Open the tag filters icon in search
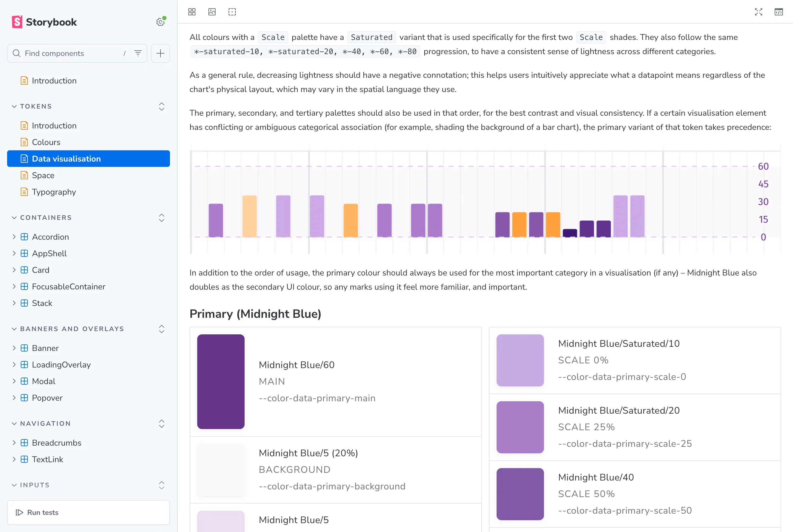Image resolution: width=793 pixels, height=532 pixels. click(138, 53)
